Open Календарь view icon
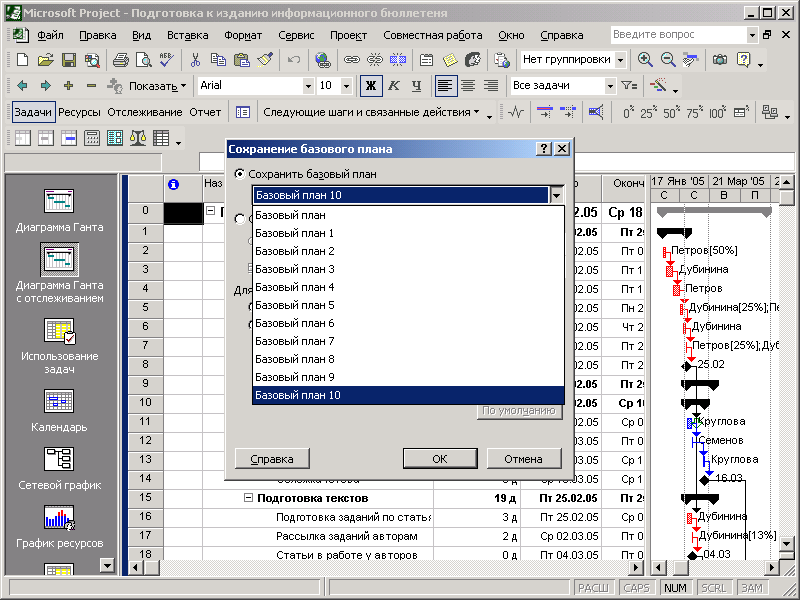This screenshot has height=600, width=800. 59,410
